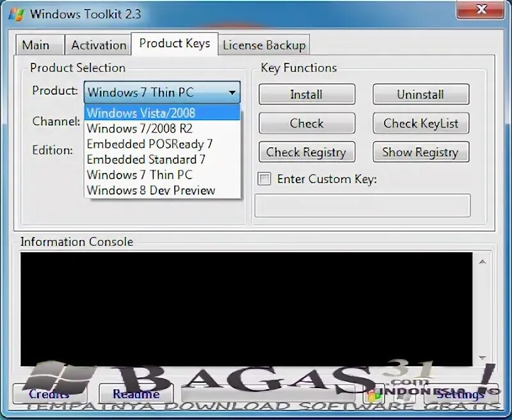Click the Check button
The width and height of the screenshot is (512, 420).
[307, 123]
